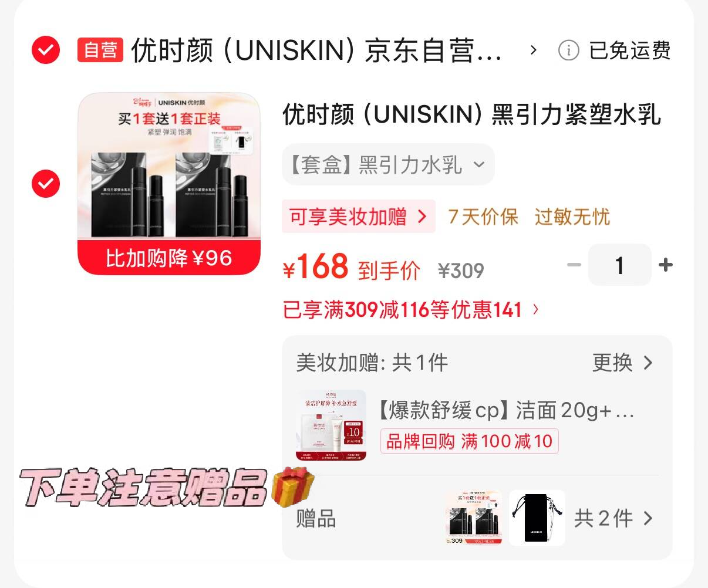This screenshot has height=588, width=708.
Task: Open store via chevron after 京东自营
Action: tap(533, 50)
